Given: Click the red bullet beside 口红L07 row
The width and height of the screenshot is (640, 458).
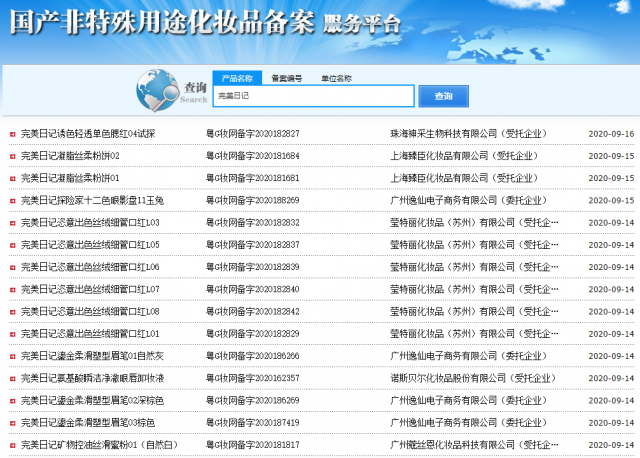Looking at the screenshot, I should click(12, 290).
